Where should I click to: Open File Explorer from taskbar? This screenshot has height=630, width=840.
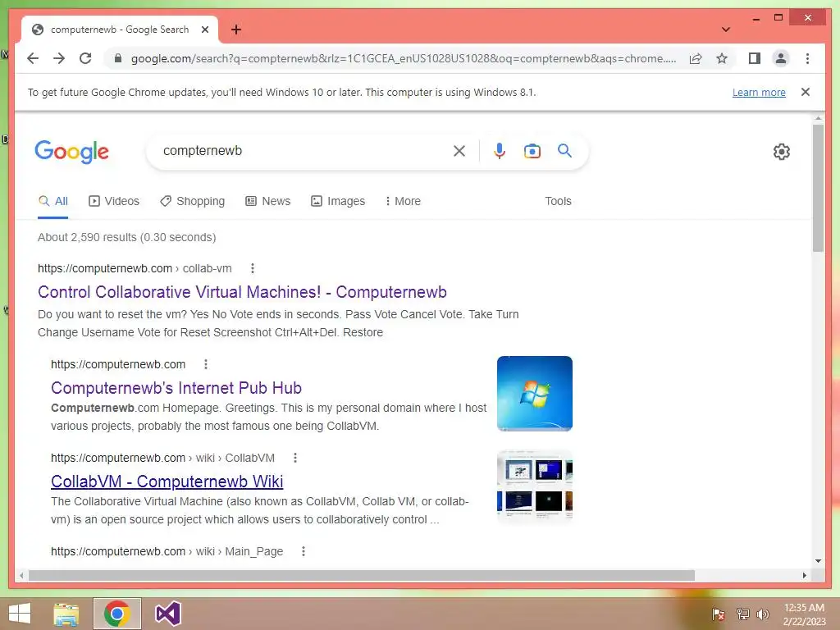click(x=66, y=614)
